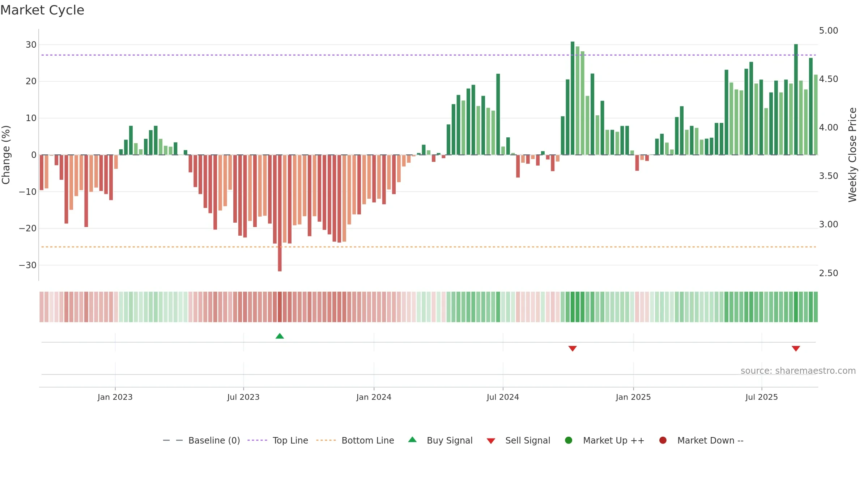Click the red Market Down legend dot
This screenshot has height=488, width=868.
coord(663,440)
